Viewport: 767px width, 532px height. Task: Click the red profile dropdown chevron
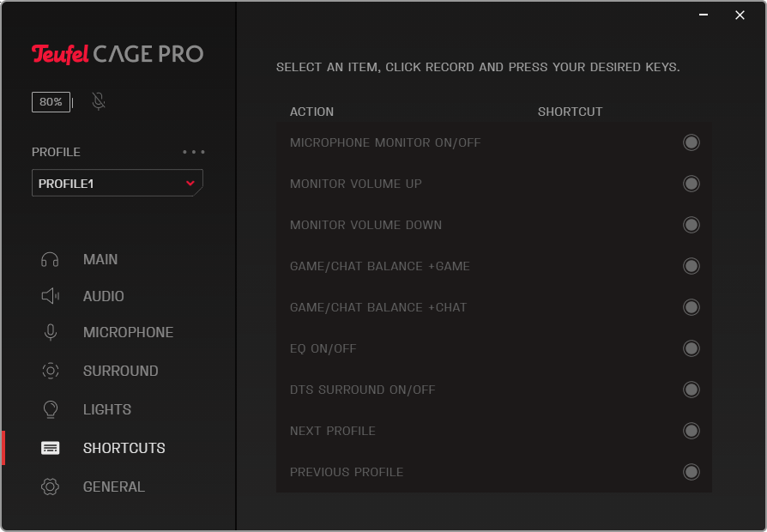190,184
